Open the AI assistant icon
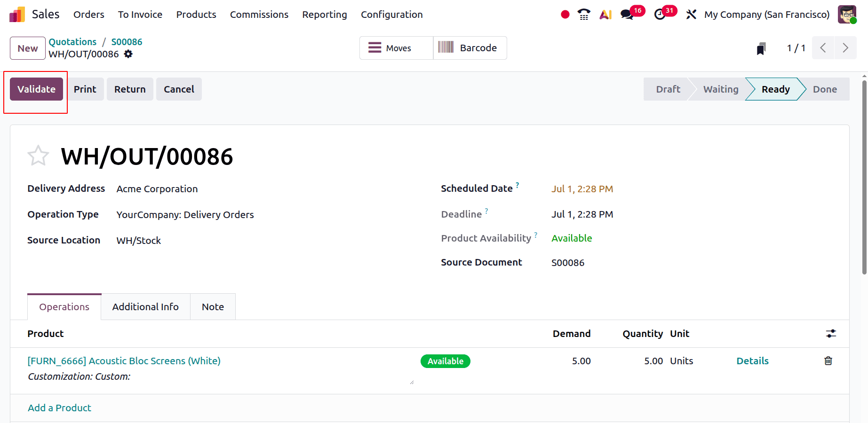Image resolution: width=868 pixels, height=423 pixels. (605, 15)
